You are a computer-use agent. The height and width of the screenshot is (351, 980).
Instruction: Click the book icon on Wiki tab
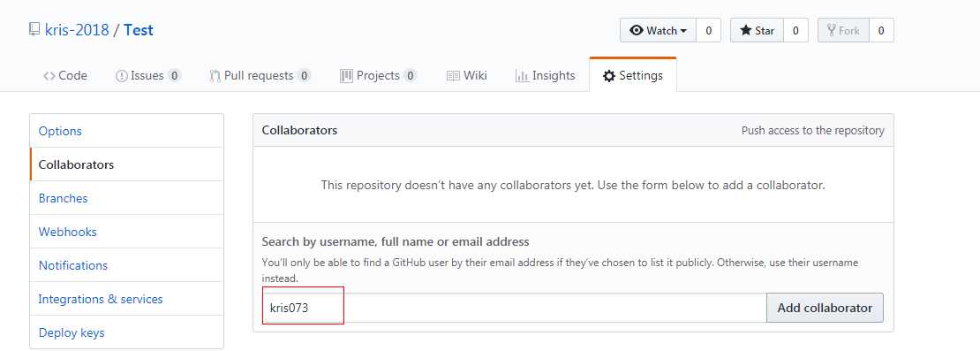pyautogui.click(x=453, y=76)
